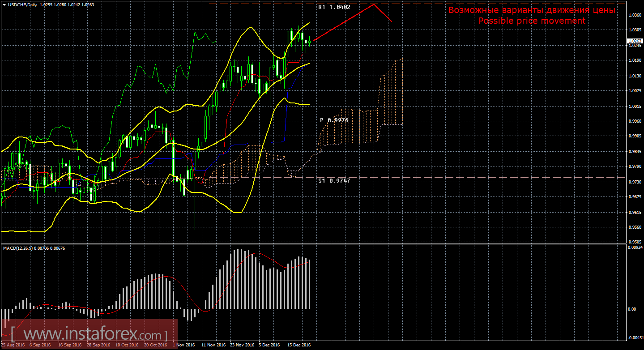Click the 0.9615 price axis label
The height and width of the screenshot is (350, 644).
click(635, 212)
